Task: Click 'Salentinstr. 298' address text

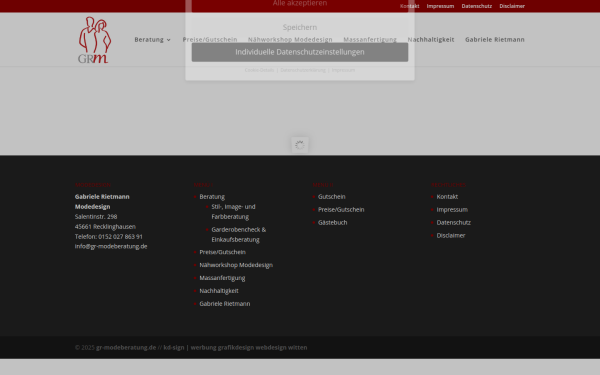Action: pyautogui.click(x=96, y=217)
